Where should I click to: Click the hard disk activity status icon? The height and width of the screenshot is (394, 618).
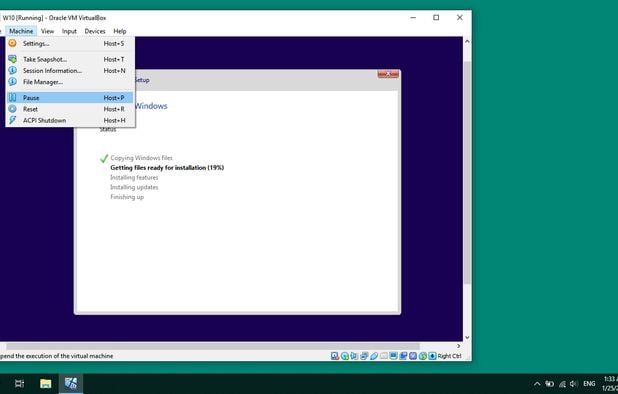coord(335,356)
